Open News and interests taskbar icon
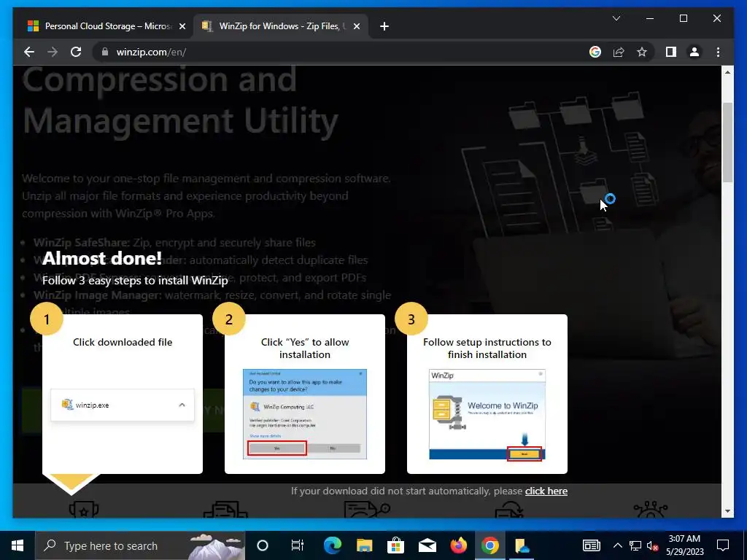747x560 pixels. tap(591, 545)
